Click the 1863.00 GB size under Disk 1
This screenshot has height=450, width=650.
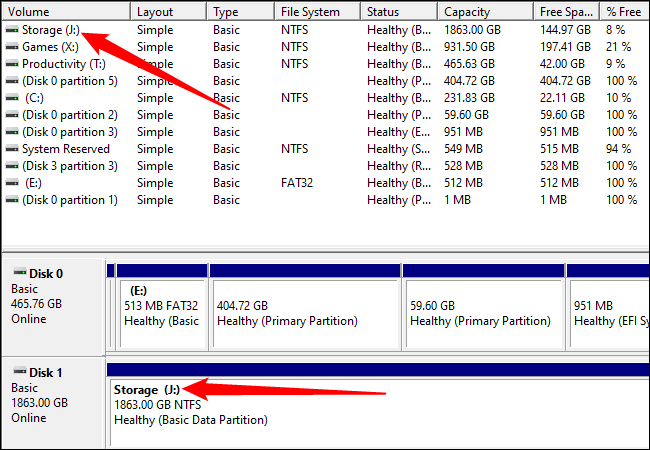(39, 403)
